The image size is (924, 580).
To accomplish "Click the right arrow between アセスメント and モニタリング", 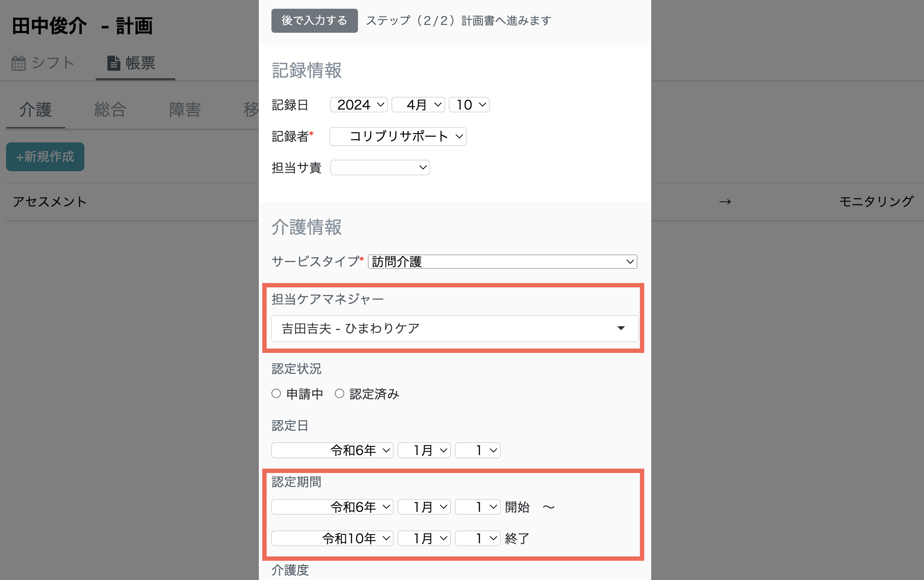I will [x=725, y=202].
